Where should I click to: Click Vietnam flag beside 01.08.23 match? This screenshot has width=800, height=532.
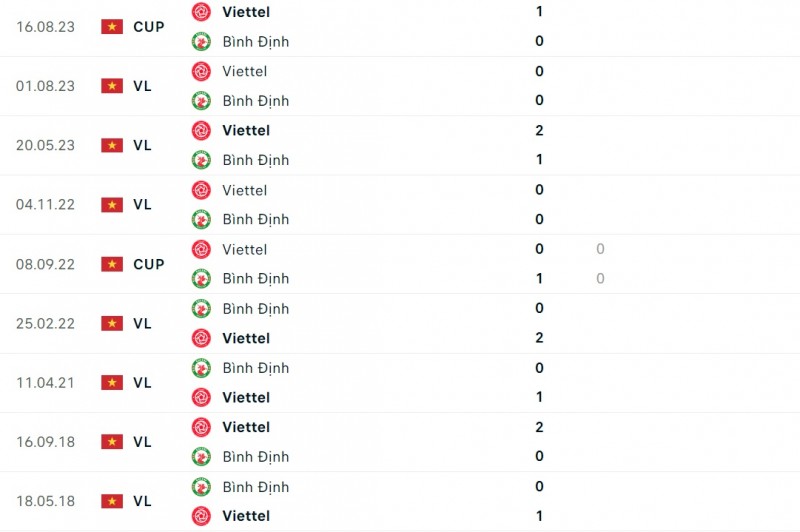(112, 86)
